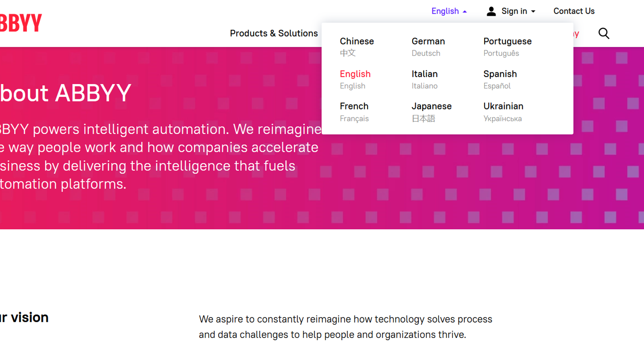
Task: Click the user profile icon
Action: click(491, 11)
